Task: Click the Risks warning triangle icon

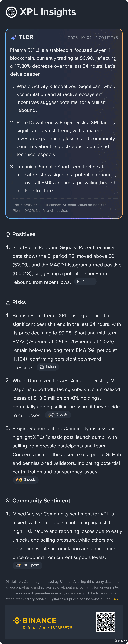Action: point(8,303)
